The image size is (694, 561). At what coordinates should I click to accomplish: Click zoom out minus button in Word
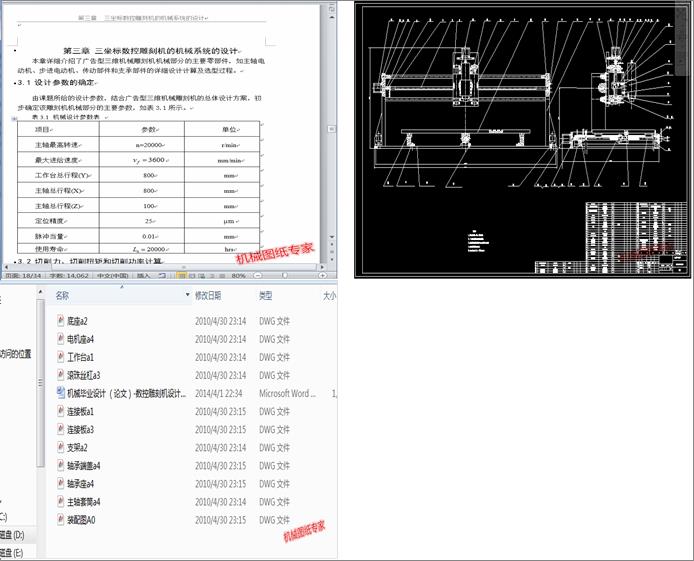click(x=258, y=276)
